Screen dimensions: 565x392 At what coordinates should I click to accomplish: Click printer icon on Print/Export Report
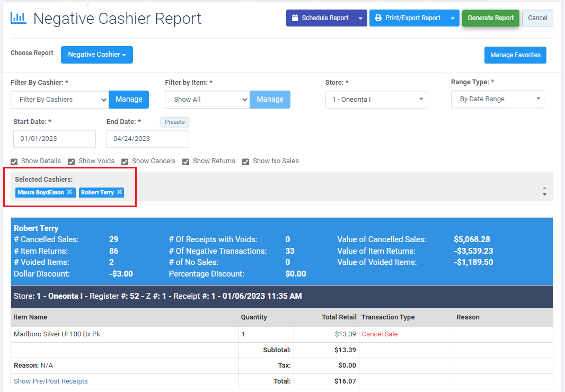pyautogui.click(x=378, y=18)
